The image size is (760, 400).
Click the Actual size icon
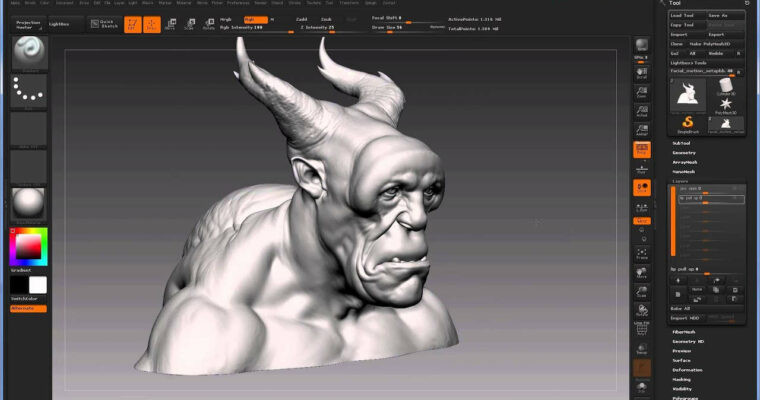642,111
